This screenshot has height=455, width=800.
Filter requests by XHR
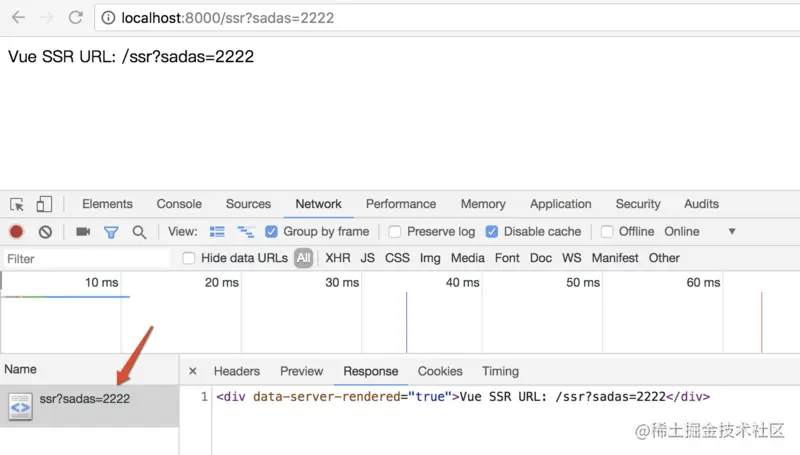338,258
